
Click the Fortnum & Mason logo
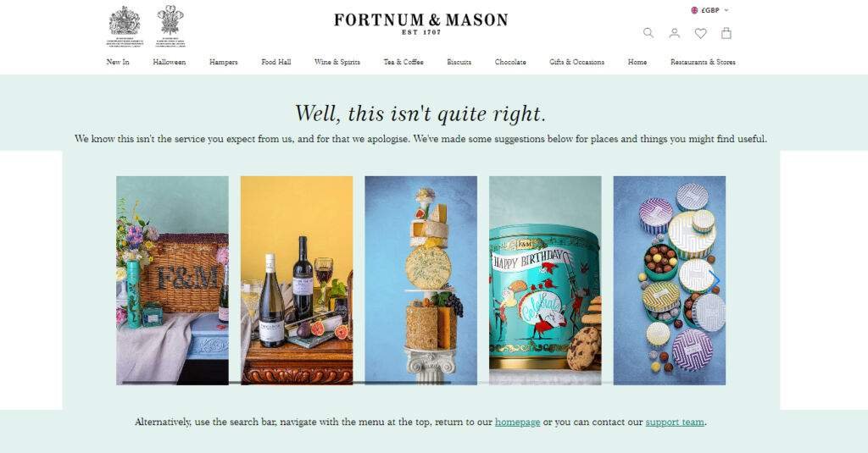(x=420, y=24)
